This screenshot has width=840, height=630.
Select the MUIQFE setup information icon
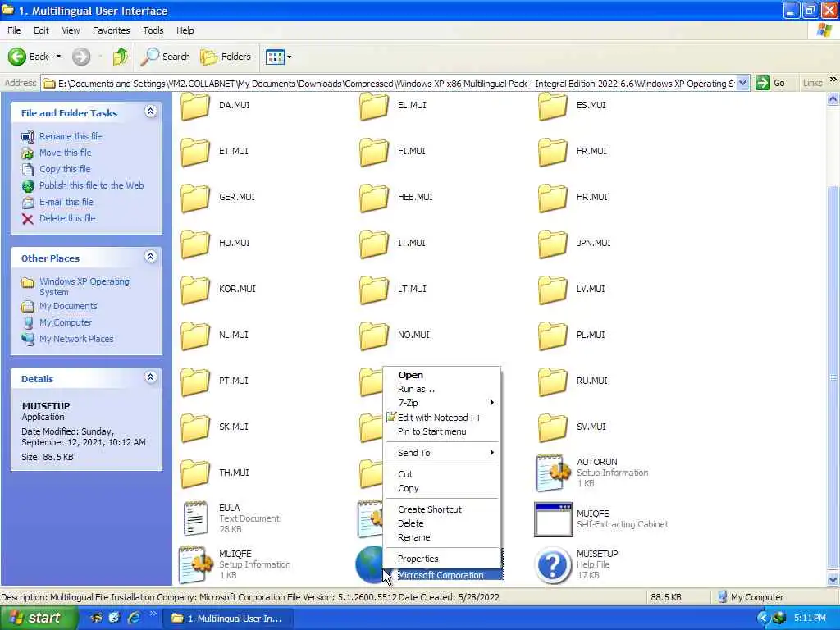pyautogui.click(x=195, y=564)
